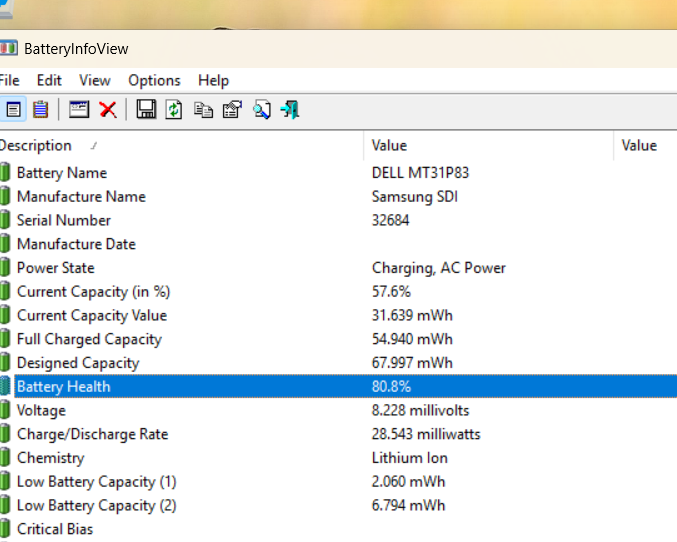
Task: Select the Current Capacity Value row label
Action: (92, 316)
